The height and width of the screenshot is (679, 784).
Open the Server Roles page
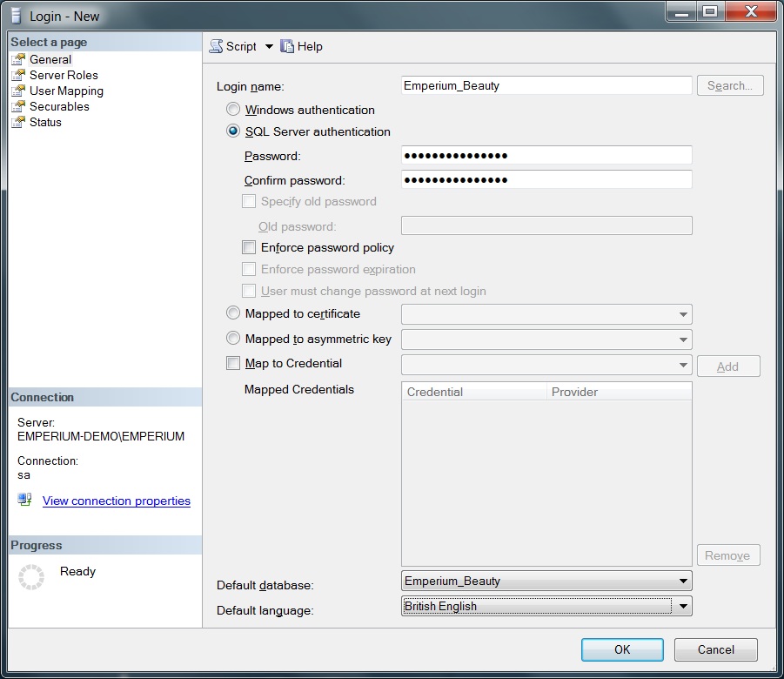tap(64, 75)
